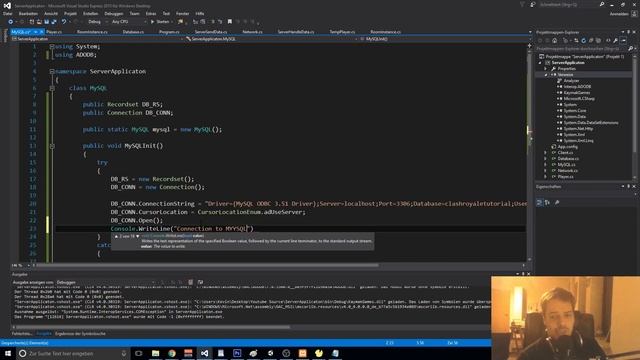This screenshot has height=360, width=640.
Task: Switch to the Fehlerliste bottom tab
Action: click(x=22, y=334)
